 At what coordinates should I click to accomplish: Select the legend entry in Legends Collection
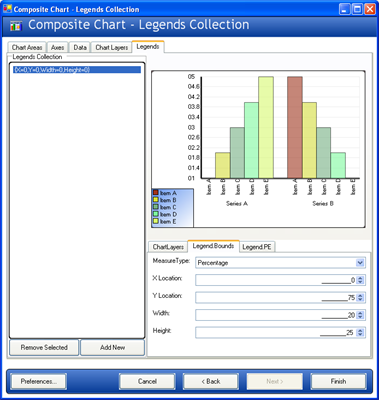click(x=77, y=70)
